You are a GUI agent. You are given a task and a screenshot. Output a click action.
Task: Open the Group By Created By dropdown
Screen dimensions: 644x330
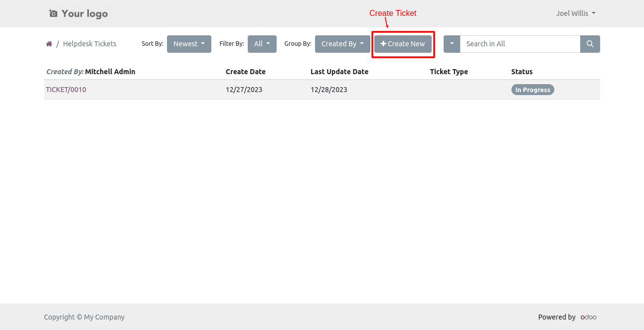click(342, 44)
